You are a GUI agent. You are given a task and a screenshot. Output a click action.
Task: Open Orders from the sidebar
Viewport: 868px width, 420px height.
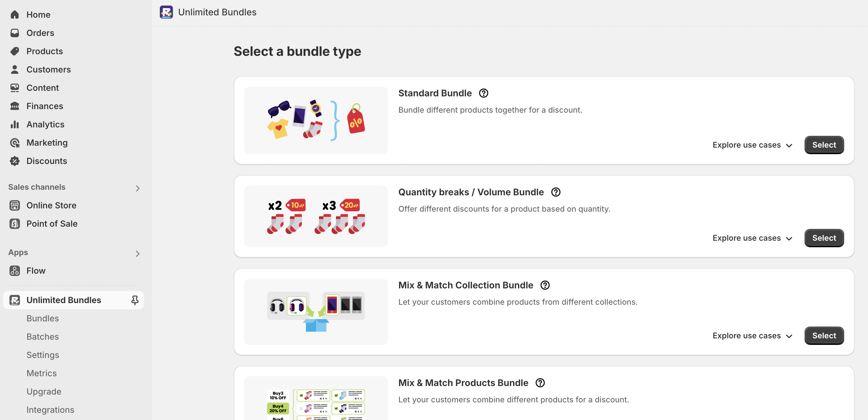(40, 33)
